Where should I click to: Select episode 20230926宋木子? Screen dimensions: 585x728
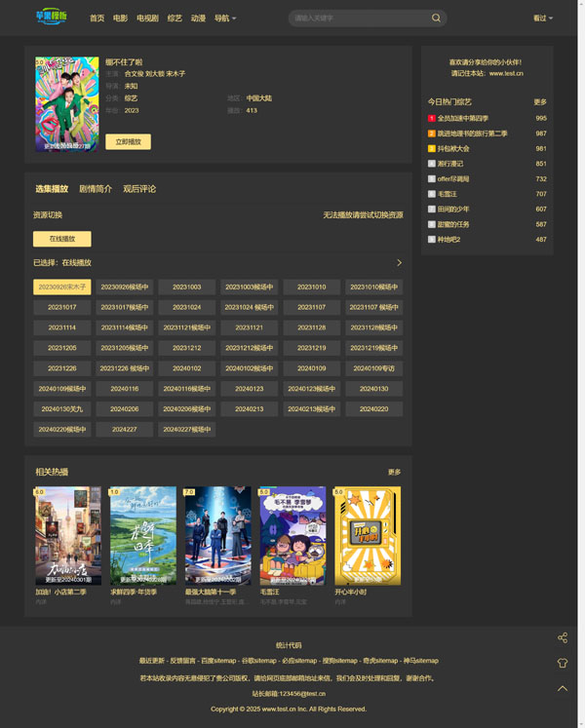(x=61, y=287)
